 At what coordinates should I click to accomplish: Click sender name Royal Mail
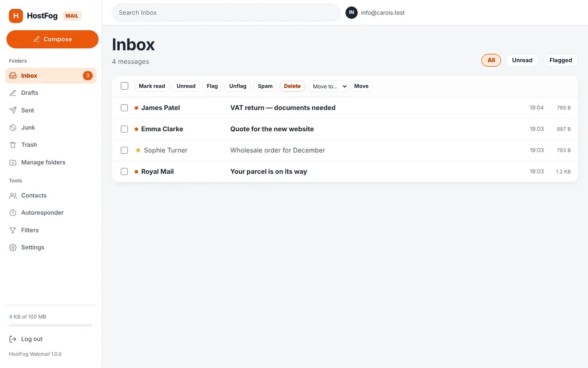[x=157, y=171]
